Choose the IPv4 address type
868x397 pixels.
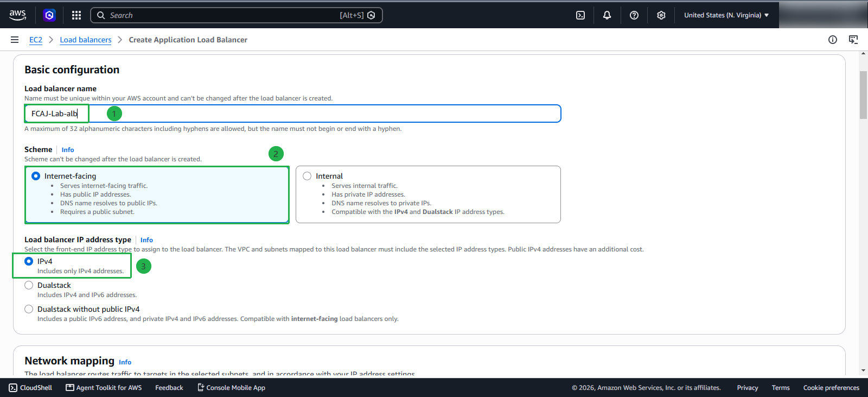[29, 261]
